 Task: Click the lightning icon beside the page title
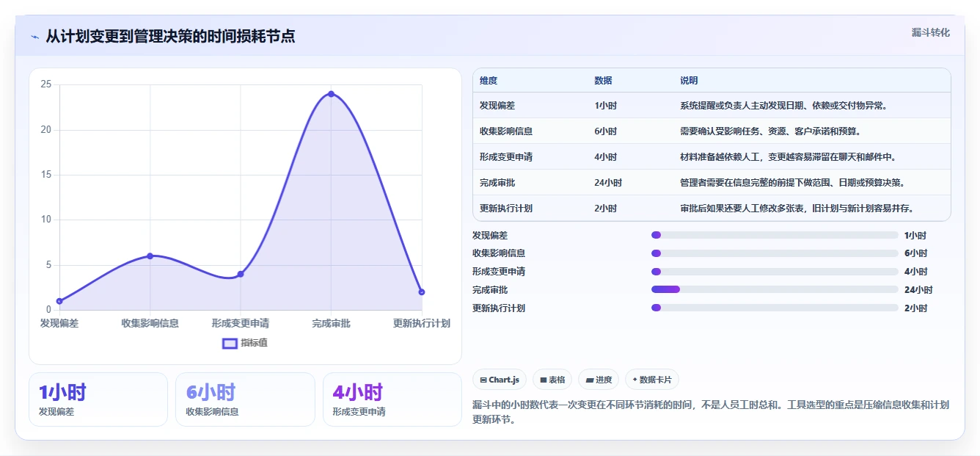(34, 37)
